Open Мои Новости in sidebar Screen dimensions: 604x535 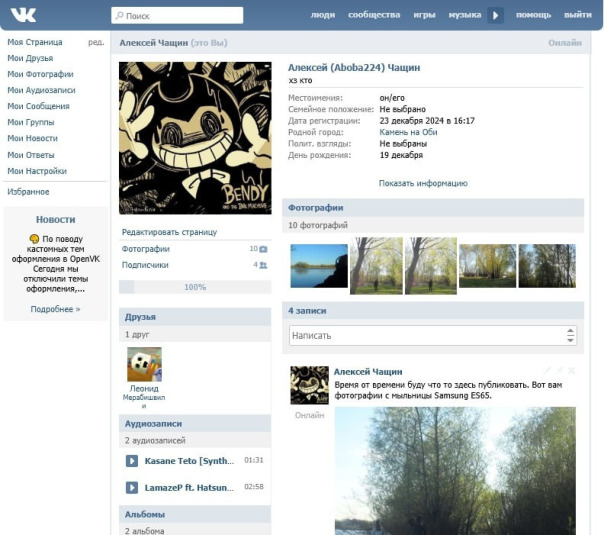pyautogui.click(x=32, y=138)
